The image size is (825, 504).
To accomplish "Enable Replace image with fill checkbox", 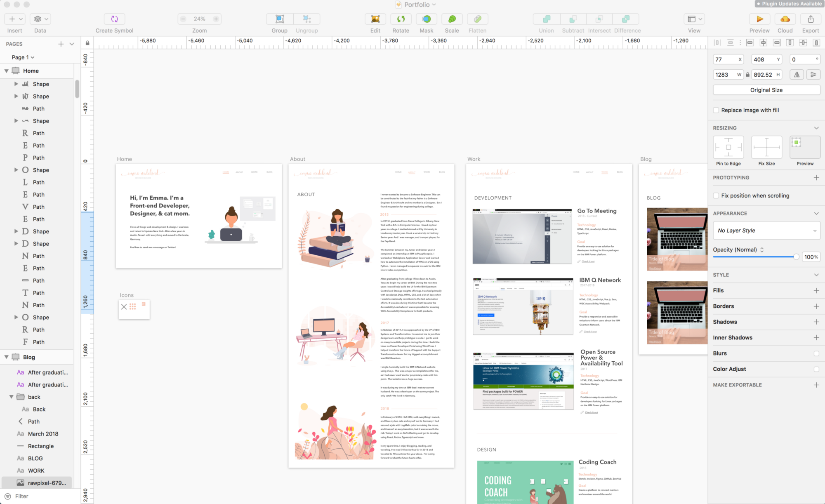I will point(716,110).
